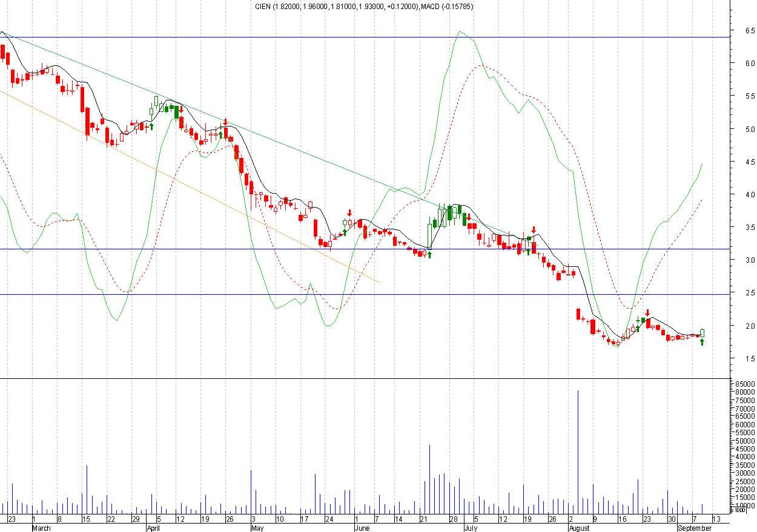Click the red sell arrow near April 26
The height and width of the screenshot is (532, 757).
pyautogui.click(x=225, y=122)
